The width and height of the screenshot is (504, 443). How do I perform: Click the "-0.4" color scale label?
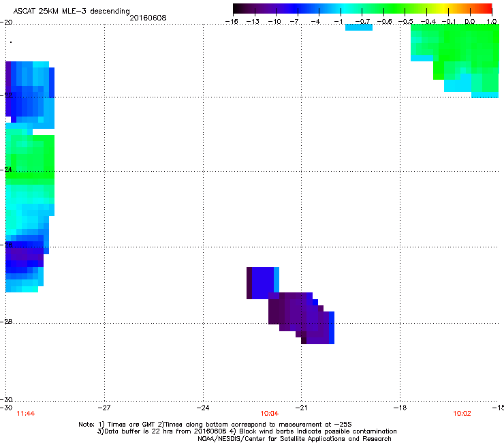pyautogui.click(x=428, y=22)
